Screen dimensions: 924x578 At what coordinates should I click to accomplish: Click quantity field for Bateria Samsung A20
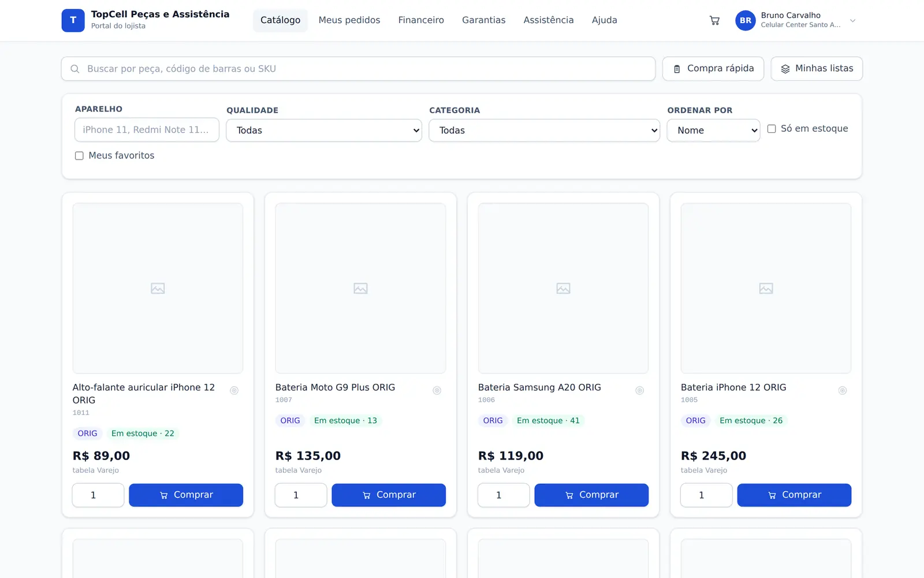pyautogui.click(x=504, y=495)
